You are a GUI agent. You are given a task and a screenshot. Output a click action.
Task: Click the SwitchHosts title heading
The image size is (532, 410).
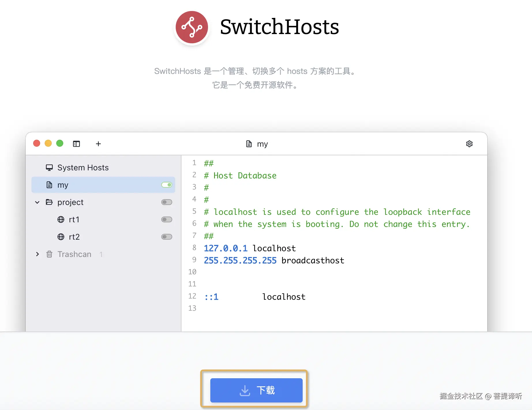[280, 27]
